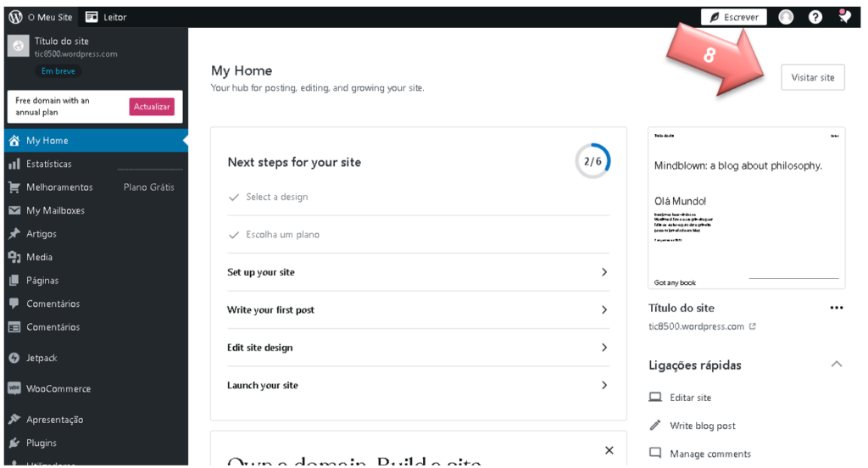Open Jetpack in the sidebar
Screen dimensions: 868x468
(41, 358)
